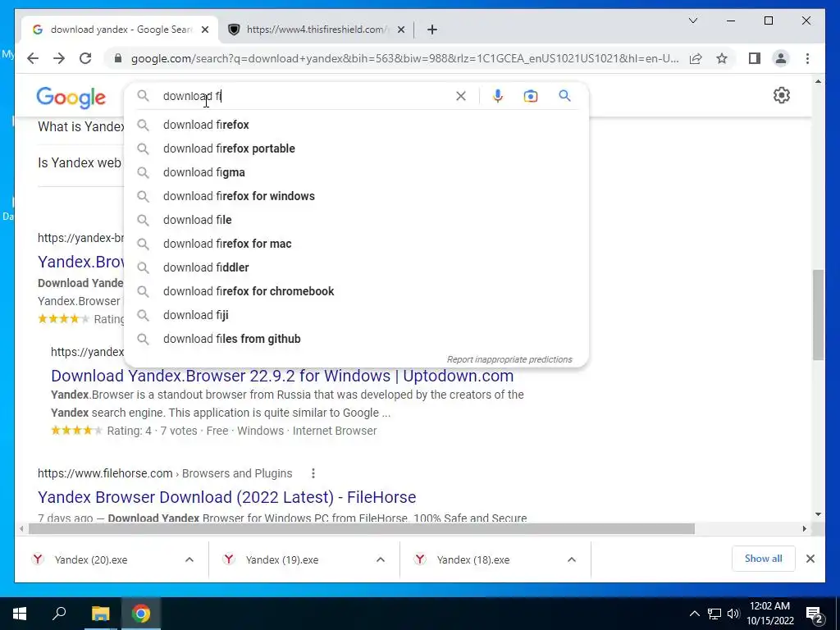Click the URL in the address bar

(404, 58)
